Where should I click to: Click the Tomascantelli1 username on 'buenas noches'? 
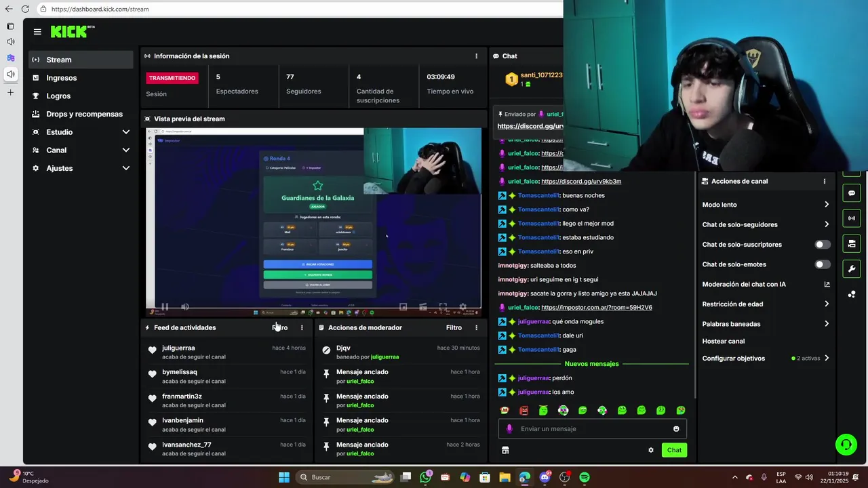538,196
